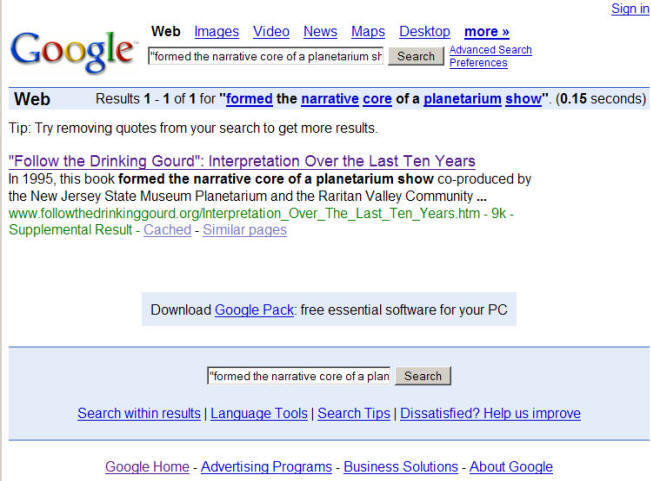Click the green followthedrinkinggourd.org result URL

point(244,213)
